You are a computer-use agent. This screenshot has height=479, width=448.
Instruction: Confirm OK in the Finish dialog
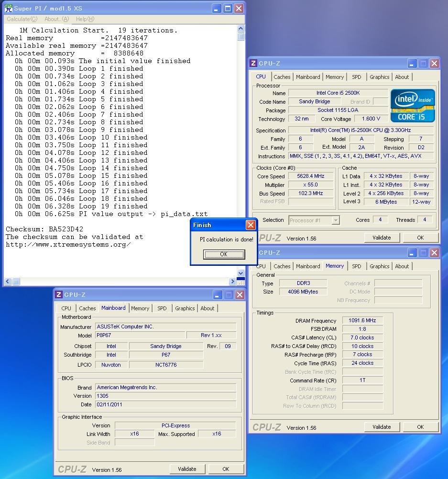(224, 254)
